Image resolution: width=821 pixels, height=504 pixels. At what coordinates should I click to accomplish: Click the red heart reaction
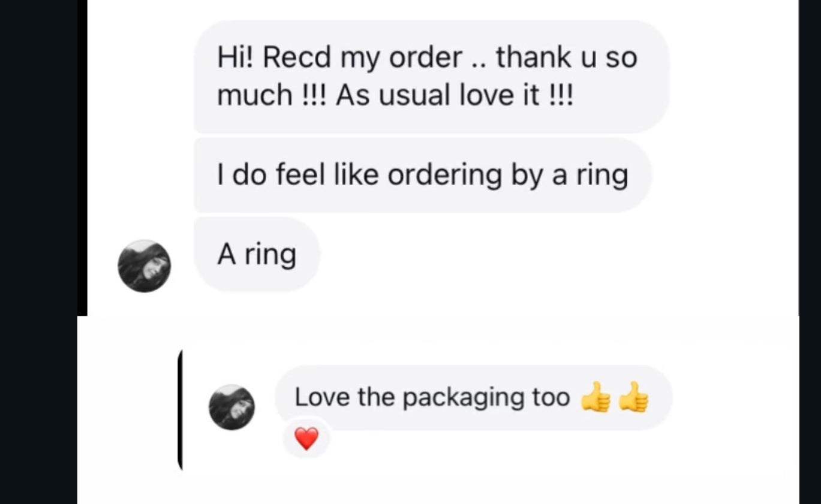[x=306, y=440]
